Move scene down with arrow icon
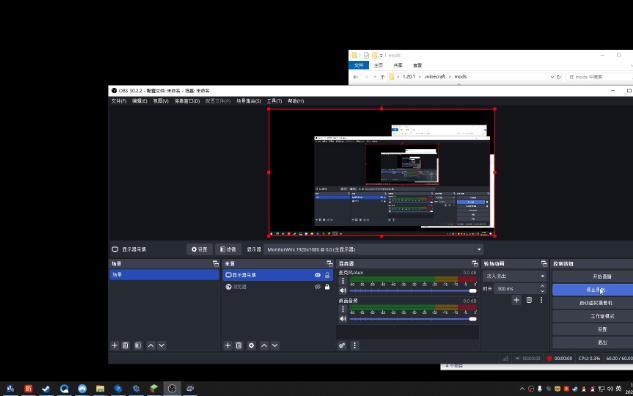 pyautogui.click(x=161, y=346)
